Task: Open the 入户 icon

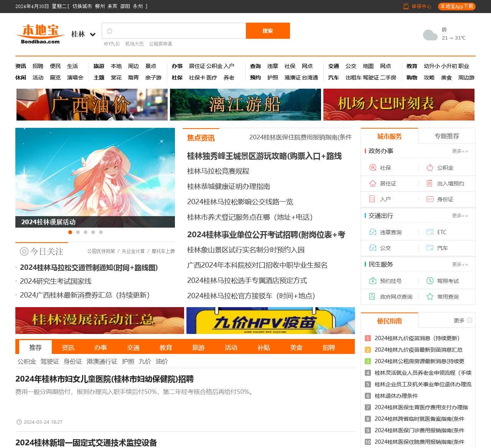Action: tap(372, 199)
